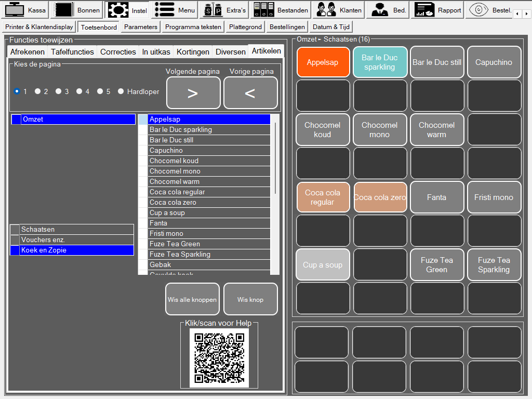Select page 2 radio button
Image resolution: width=532 pixels, height=399 pixels.
38,91
